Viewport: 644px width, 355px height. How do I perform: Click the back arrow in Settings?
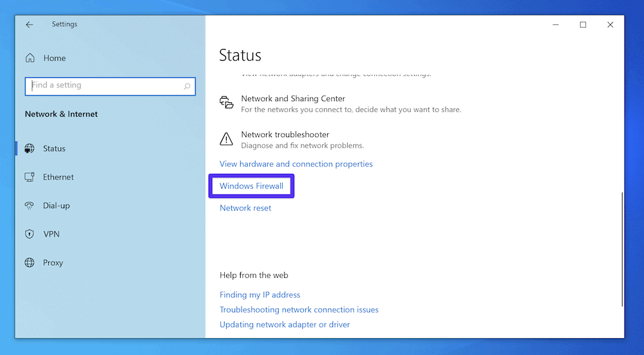click(x=29, y=24)
